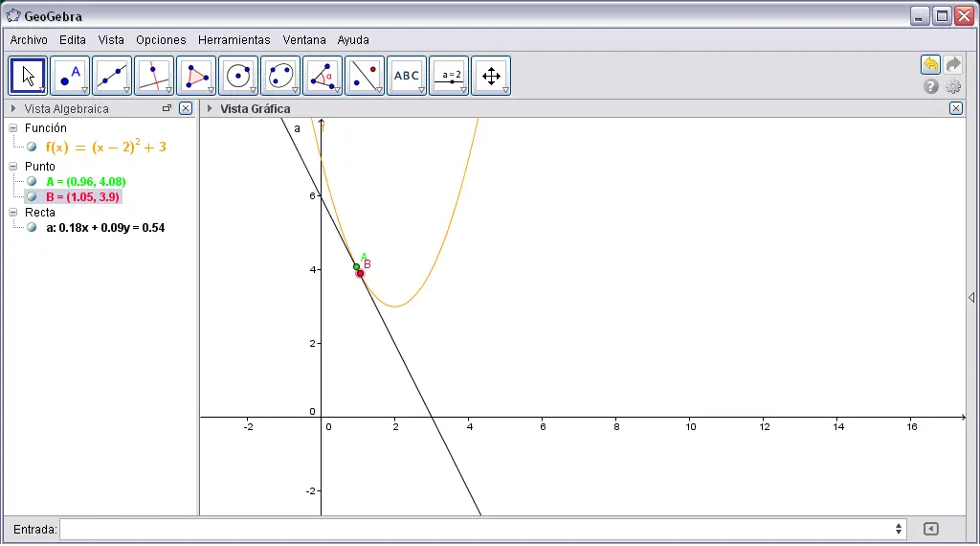Open the settings gear icon
Viewport: 980px width, 546px height.
953,86
